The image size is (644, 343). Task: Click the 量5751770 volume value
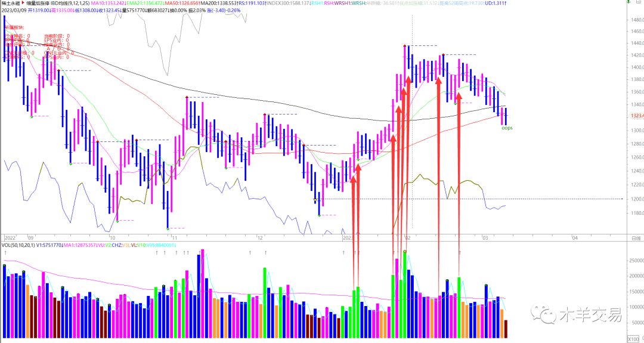[x=134, y=10]
